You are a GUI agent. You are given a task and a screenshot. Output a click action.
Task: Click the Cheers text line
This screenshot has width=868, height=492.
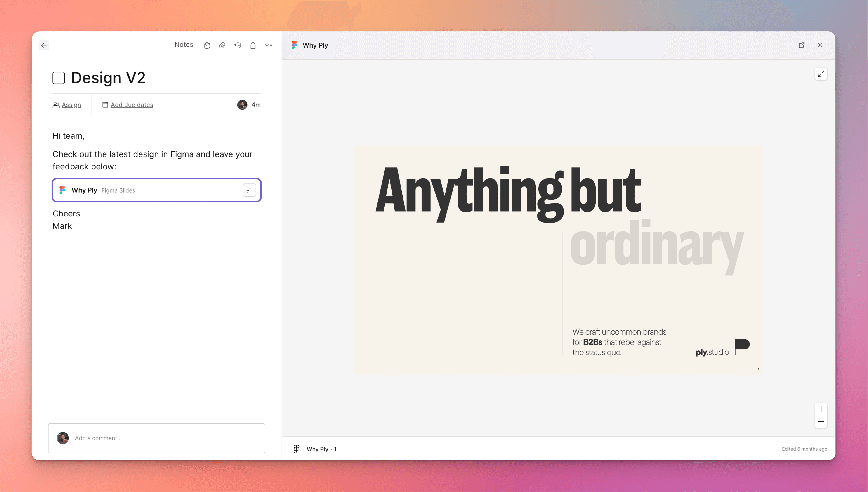pyautogui.click(x=66, y=214)
